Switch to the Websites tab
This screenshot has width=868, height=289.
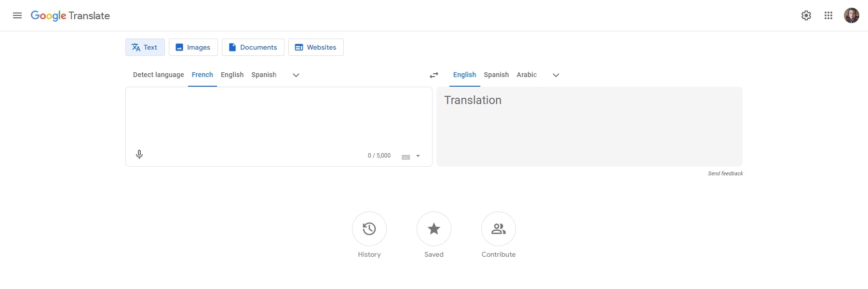[316, 47]
